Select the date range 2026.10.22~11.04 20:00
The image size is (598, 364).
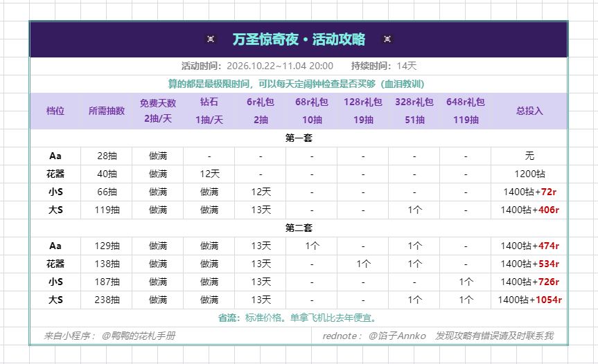coord(280,66)
